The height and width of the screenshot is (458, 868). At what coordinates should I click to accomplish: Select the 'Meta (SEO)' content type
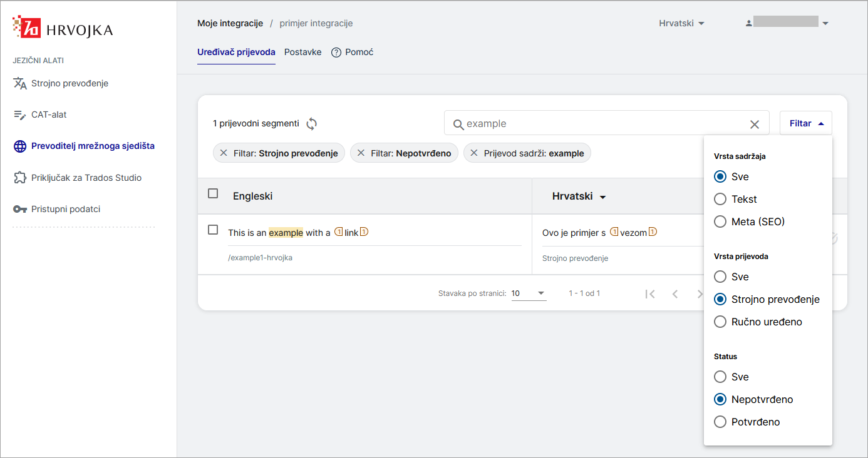(x=720, y=221)
